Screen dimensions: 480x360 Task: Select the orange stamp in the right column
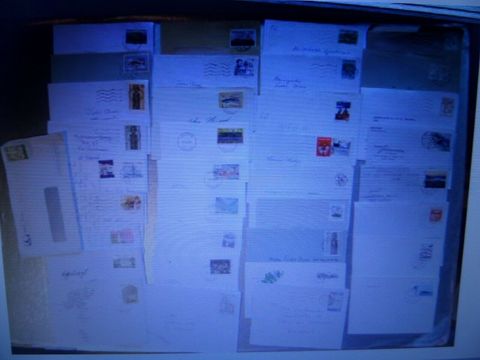436,215
